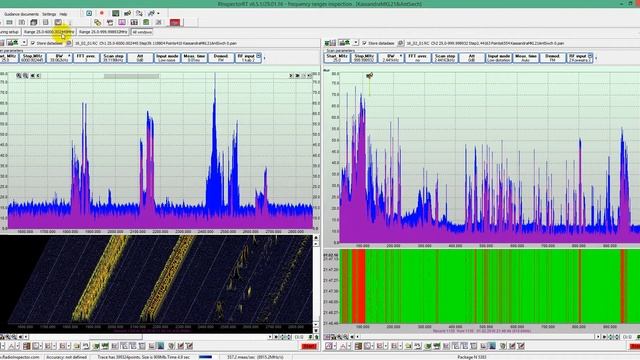The image size is (640, 360).
Task: Click the red Stop button in toolbar
Action: (x=175, y=22)
